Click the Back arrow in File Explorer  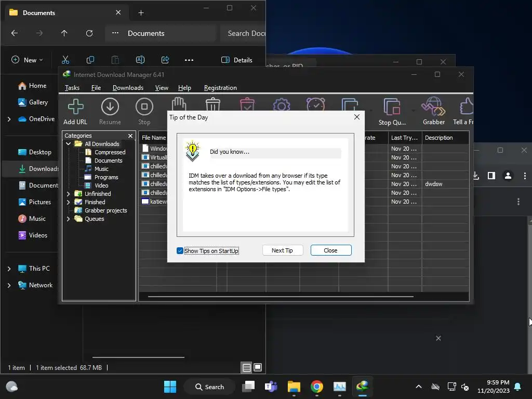point(14,33)
